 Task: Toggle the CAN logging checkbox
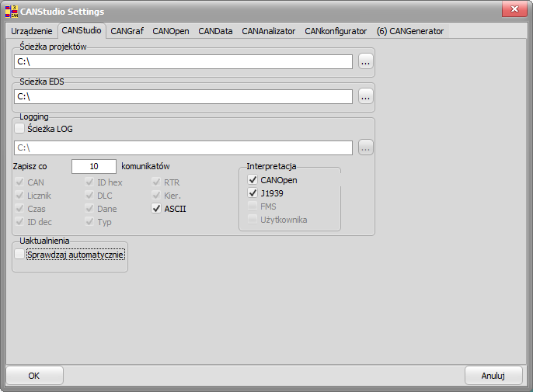coord(19,182)
